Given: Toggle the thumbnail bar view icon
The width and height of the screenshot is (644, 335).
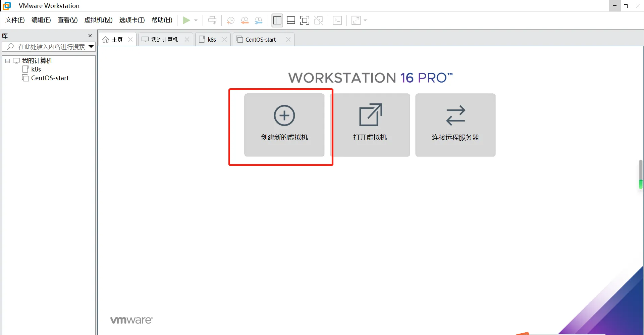Looking at the screenshot, I should coord(291,20).
